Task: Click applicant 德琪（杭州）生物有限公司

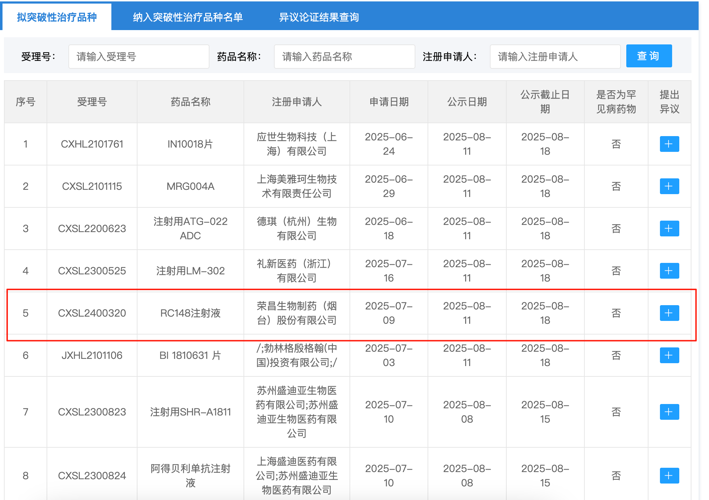Action: click(297, 228)
